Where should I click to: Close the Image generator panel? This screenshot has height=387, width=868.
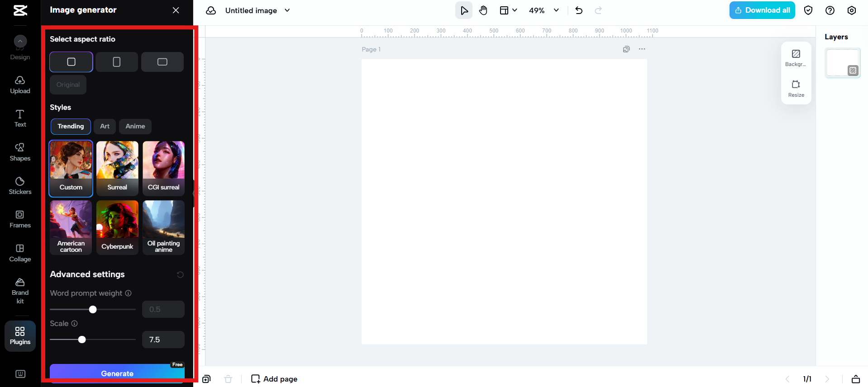(176, 10)
